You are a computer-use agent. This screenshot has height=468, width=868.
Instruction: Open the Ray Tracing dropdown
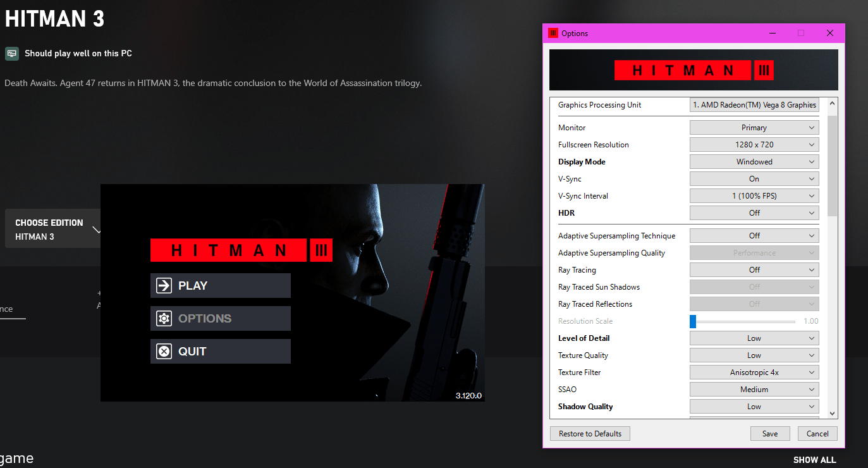click(x=754, y=270)
